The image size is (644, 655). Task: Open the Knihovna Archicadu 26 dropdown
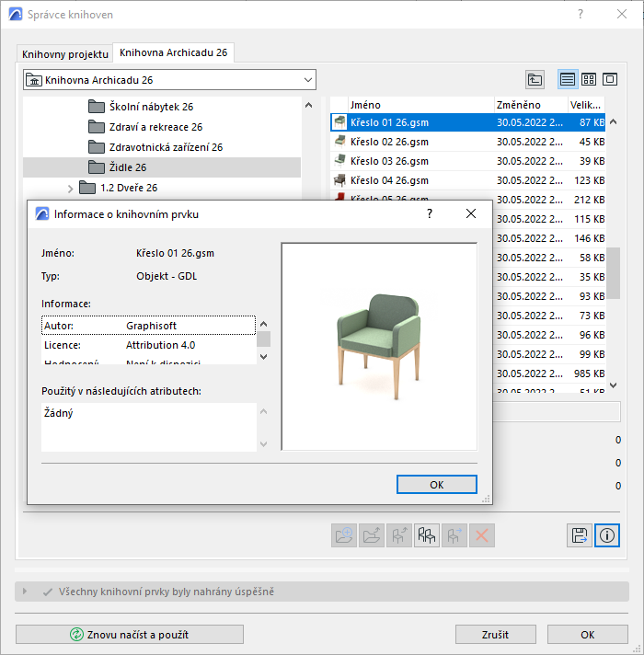(169, 80)
